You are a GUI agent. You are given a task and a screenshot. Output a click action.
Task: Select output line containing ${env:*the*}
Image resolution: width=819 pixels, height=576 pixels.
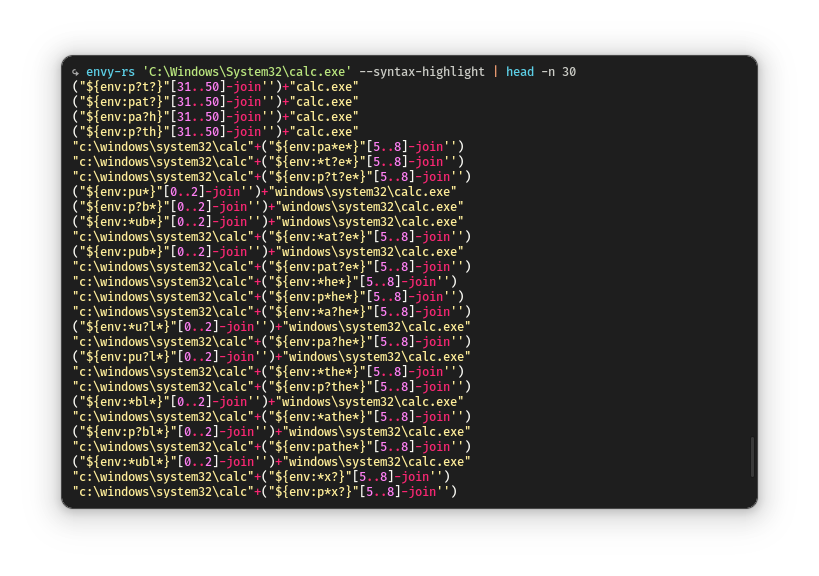pos(268,372)
